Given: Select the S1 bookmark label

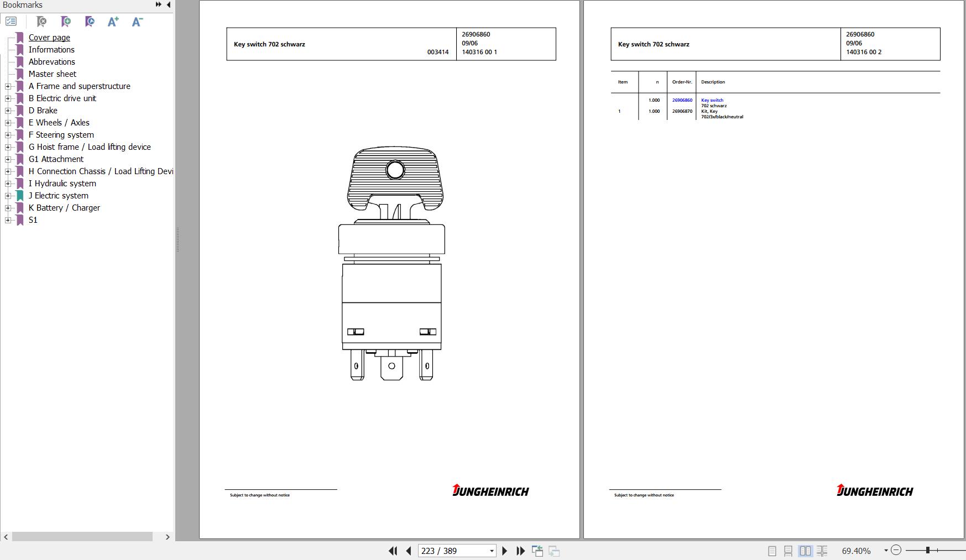Looking at the screenshot, I should 33,220.
